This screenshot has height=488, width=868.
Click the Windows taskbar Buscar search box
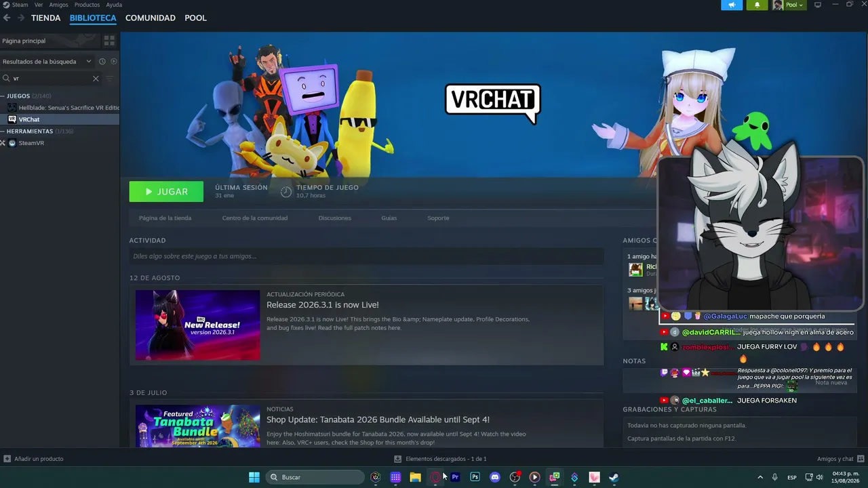[315, 477]
